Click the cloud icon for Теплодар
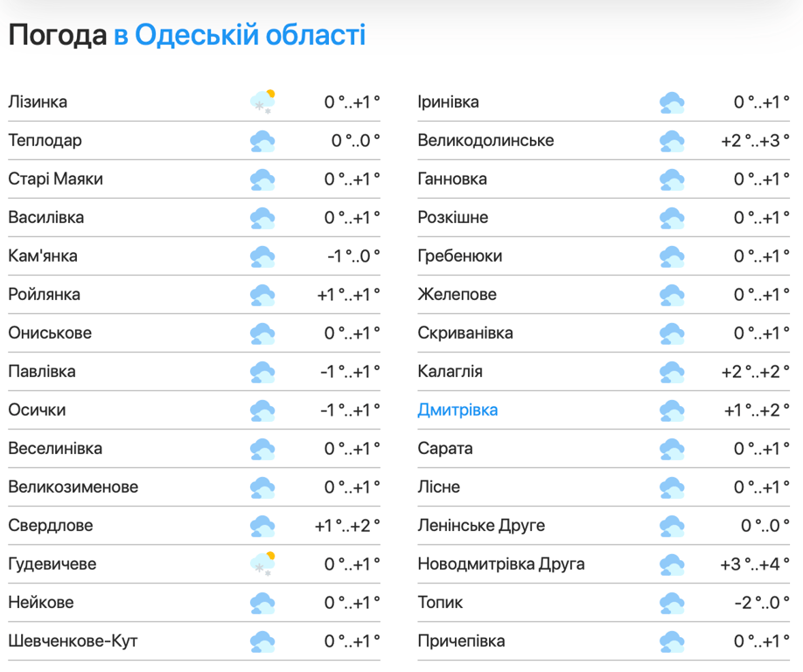This screenshot has height=672, width=803. click(x=262, y=141)
